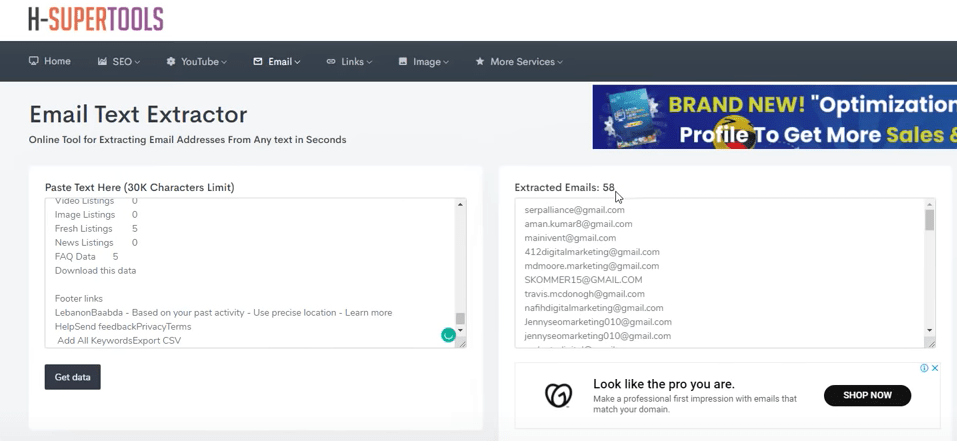The image size is (957, 441).
Task: Click the Image Listings line
Action: point(96,215)
